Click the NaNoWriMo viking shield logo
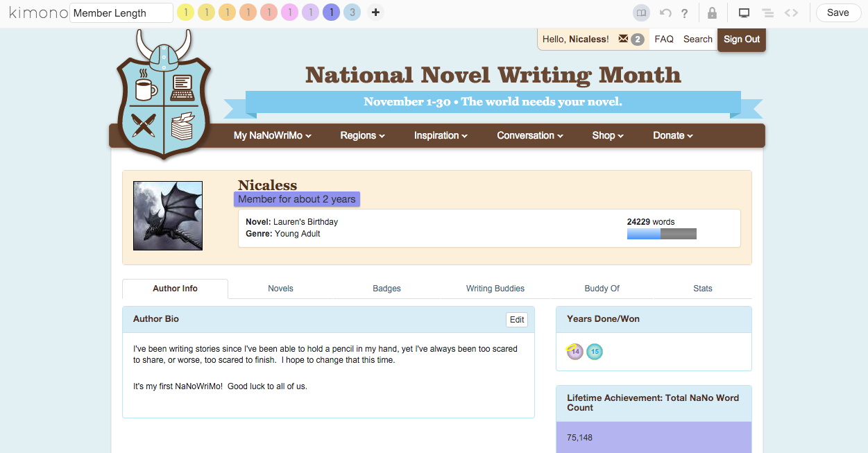 [x=163, y=94]
